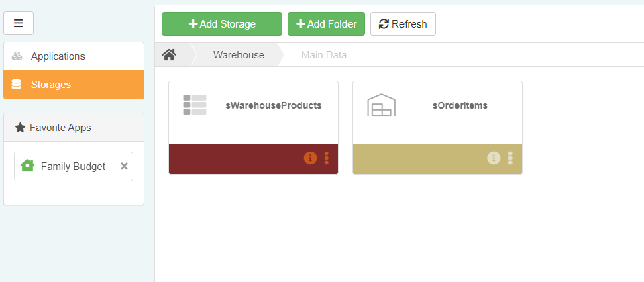Click the dark red sWarehouseProducts footer bar
The height and width of the screenshot is (282, 644).
click(235, 159)
